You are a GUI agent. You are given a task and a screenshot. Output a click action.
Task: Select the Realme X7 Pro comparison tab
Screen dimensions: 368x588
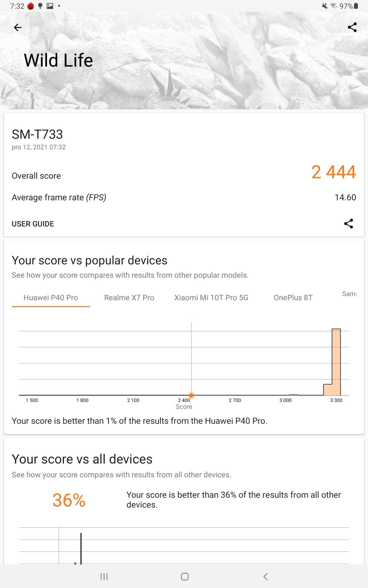[x=129, y=298]
